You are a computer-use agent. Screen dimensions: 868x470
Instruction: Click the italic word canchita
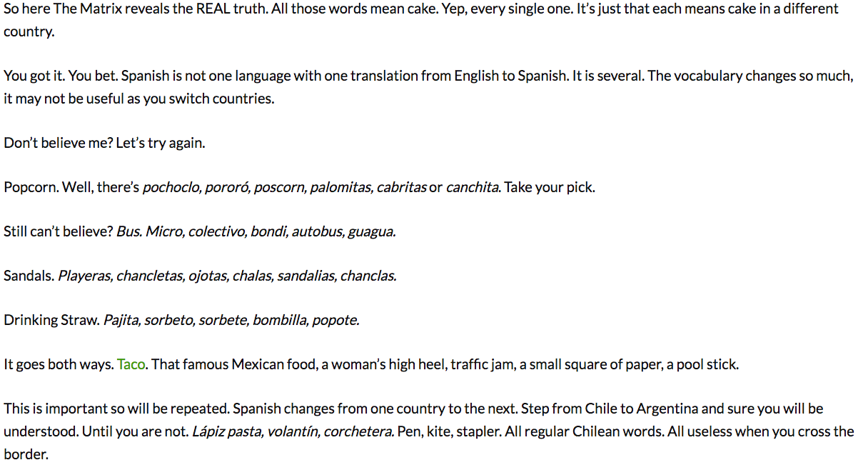(473, 188)
